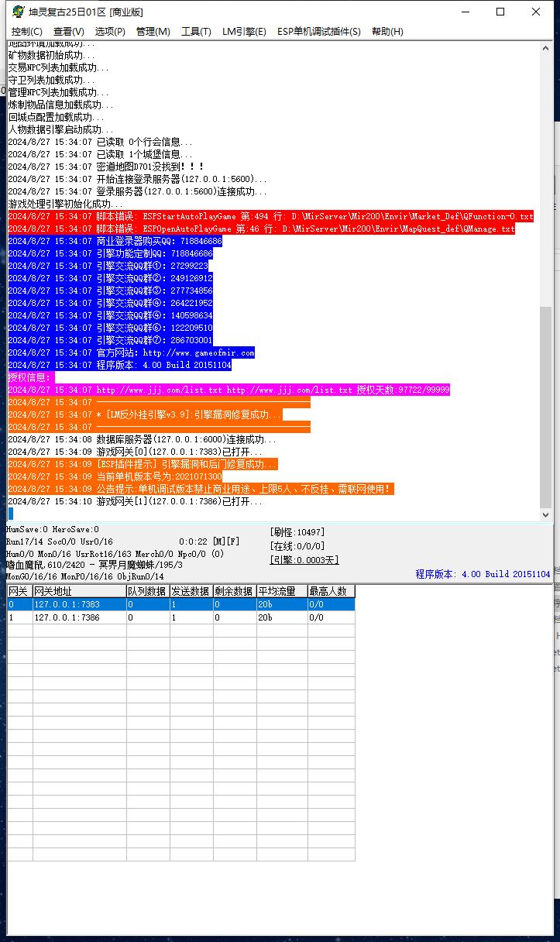Click the [刷怪:10497] status label
560x942 pixels.
pyautogui.click(x=297, y=532)
